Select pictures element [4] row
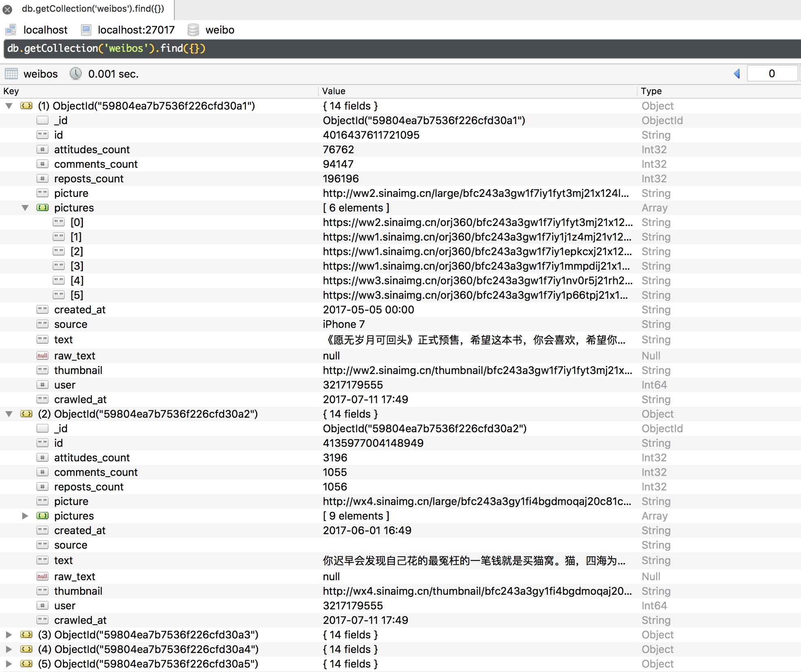The height and width of the screenshot is (672, 801). coord(400,281)
